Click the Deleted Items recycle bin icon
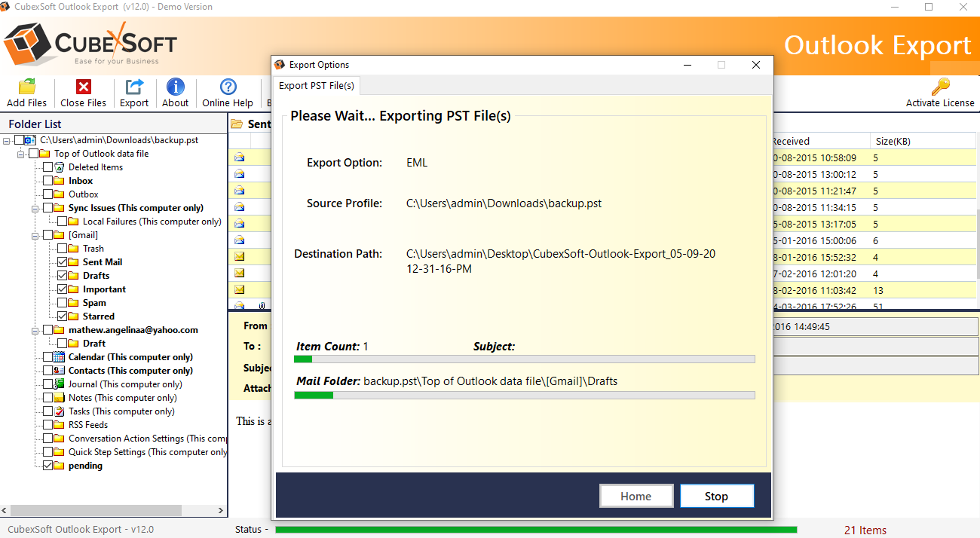This screenshot has height=538, width=980. 60,167
